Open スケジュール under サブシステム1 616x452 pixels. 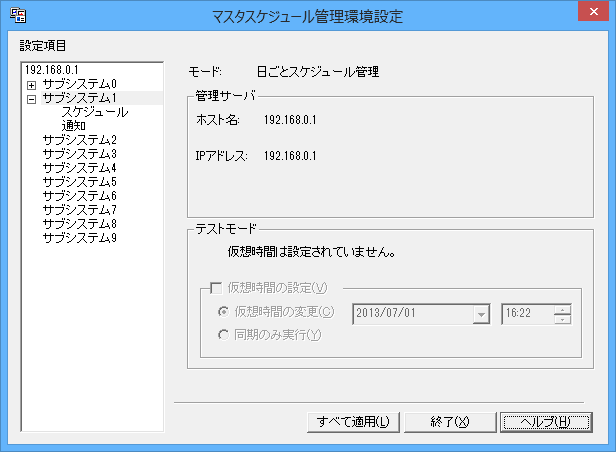[95, 112]
